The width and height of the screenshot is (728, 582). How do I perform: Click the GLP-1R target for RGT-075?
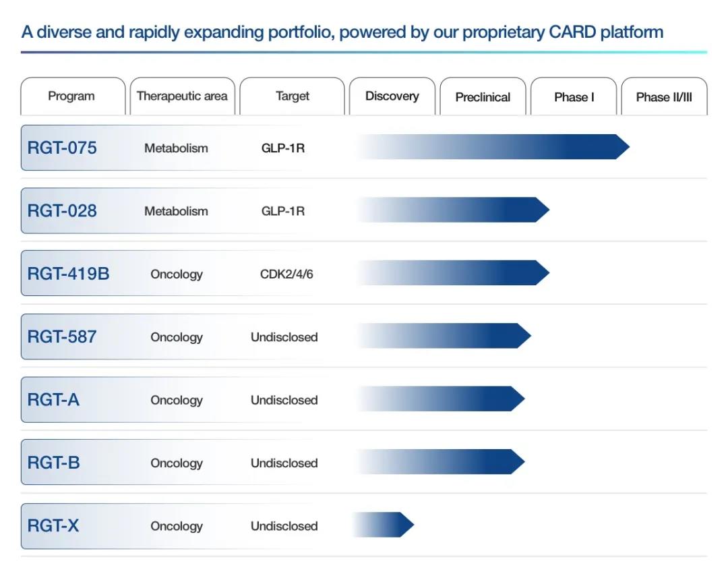tap(283, 148)
